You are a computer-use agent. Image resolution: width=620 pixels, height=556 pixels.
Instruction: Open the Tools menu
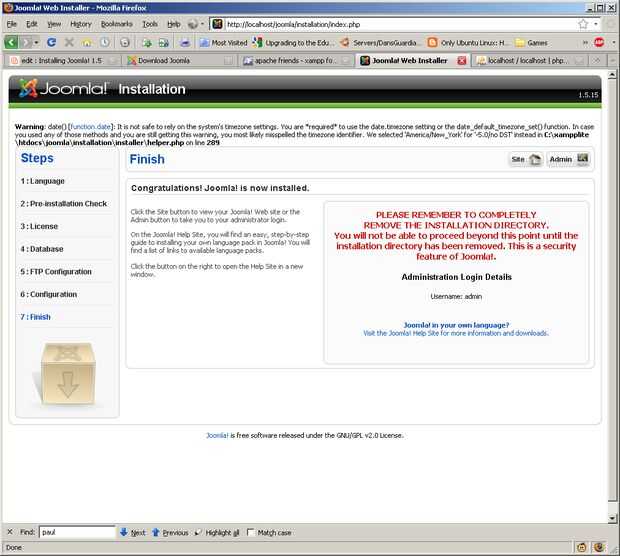(x=150, y=24)
